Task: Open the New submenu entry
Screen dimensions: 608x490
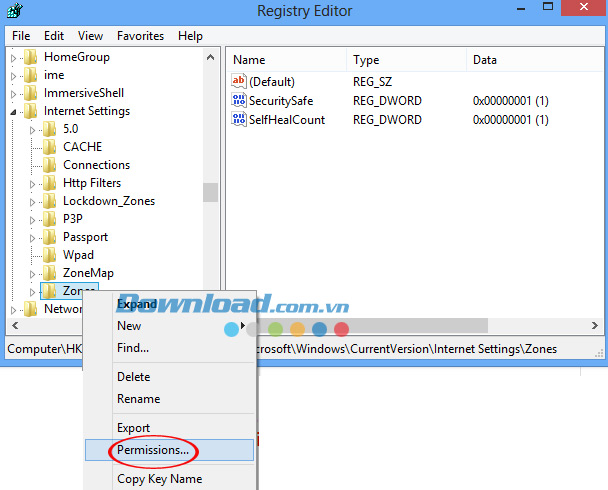Action: point(169,326)
